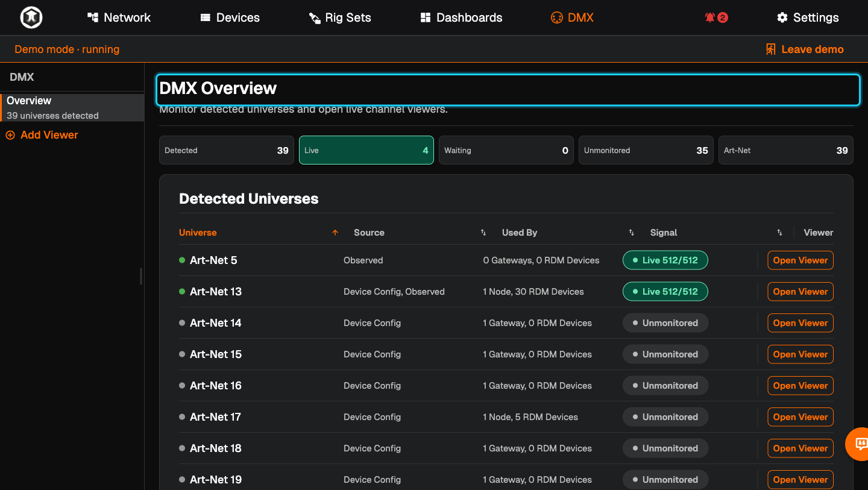This screenshot has width=868, height=490.
Task: Sort by Source using its sort arrows
Action: pos(483,233)
